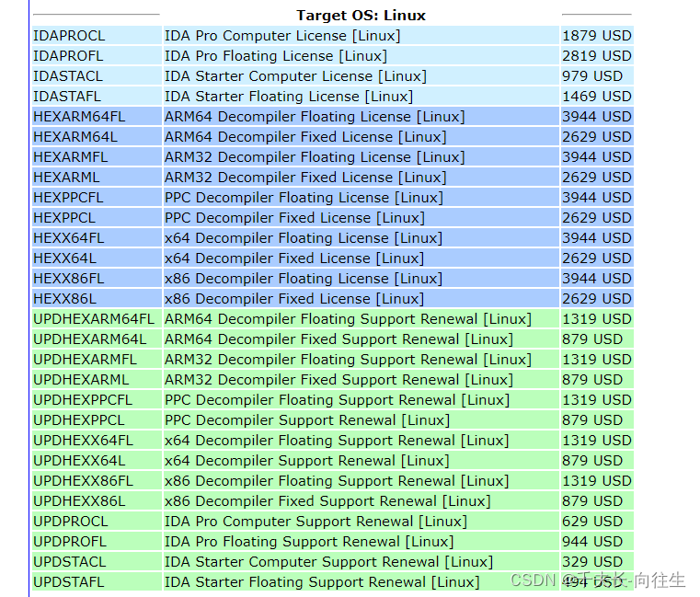Select the UPDHEXX64L code
Viewport: 700px width, 597px height.
(x=79, y=461)
